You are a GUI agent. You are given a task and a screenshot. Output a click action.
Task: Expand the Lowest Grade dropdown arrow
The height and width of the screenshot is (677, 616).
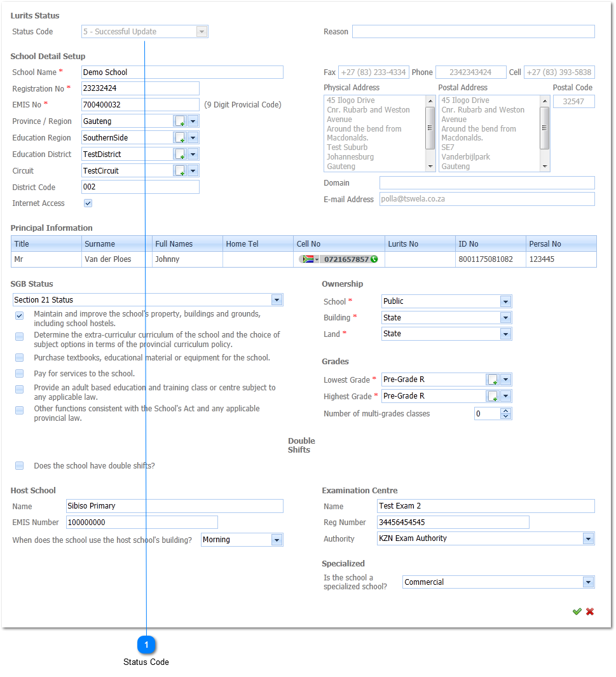506,380
